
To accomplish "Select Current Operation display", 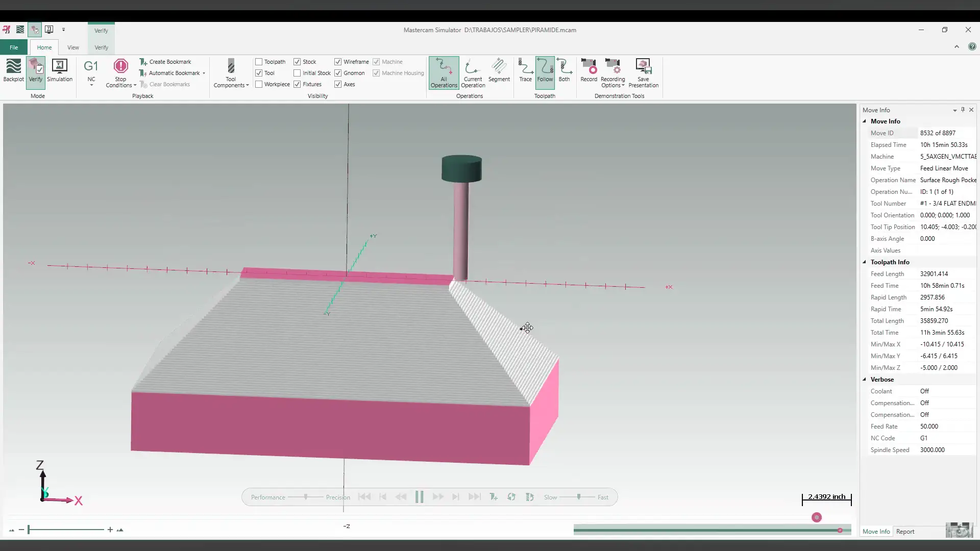I will coord(473,72).
